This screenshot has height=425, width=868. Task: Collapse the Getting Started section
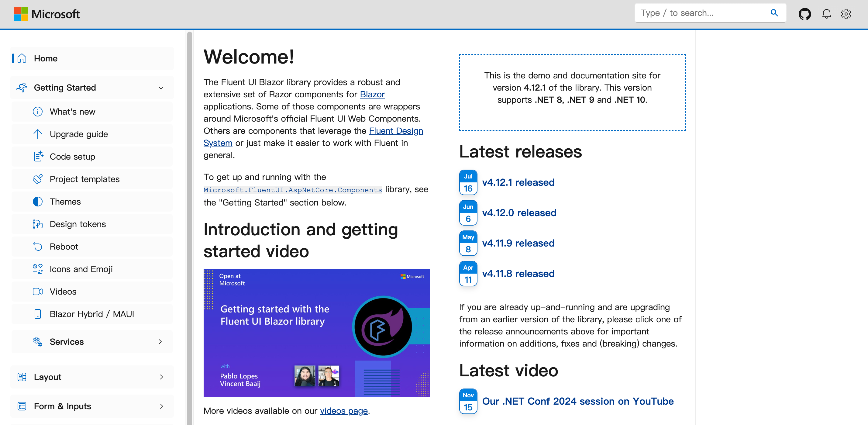161,88
